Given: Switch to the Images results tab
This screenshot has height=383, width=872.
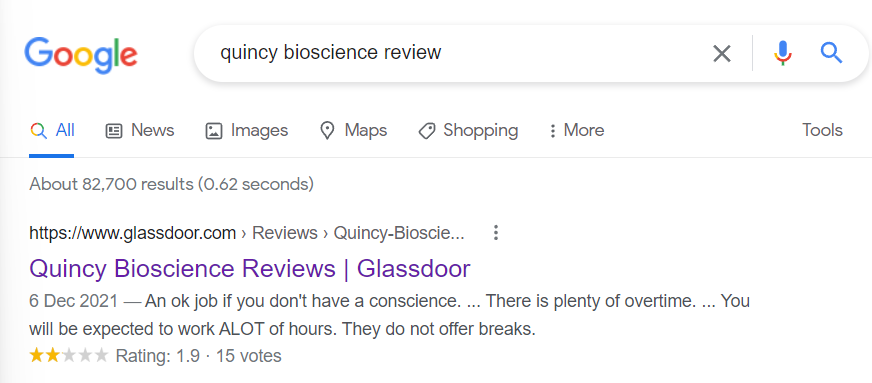Looking at the screenshot, I should click(246, 131).
